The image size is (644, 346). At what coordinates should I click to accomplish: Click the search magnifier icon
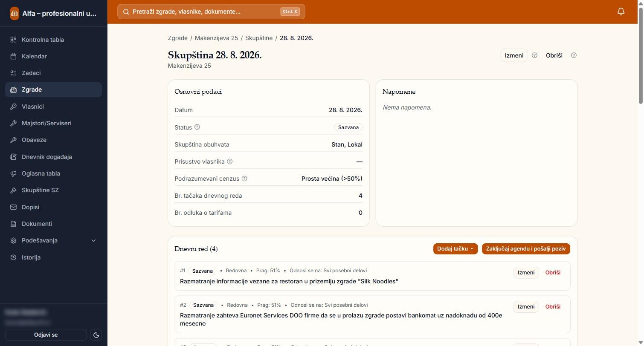point(126,12)
